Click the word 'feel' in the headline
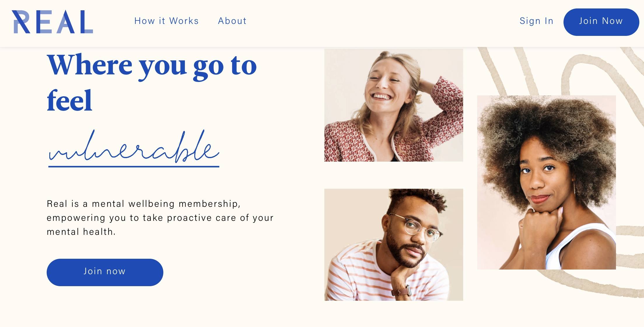 pyautogui.click(x=69, y=101)
